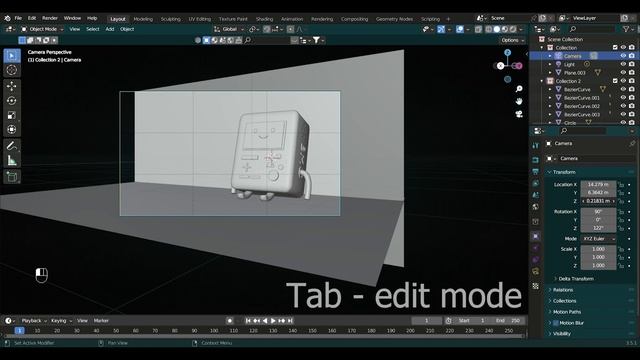Toggle camera view with the camera icon
This screenshot has width=640, height=360.
click(519, 114)
